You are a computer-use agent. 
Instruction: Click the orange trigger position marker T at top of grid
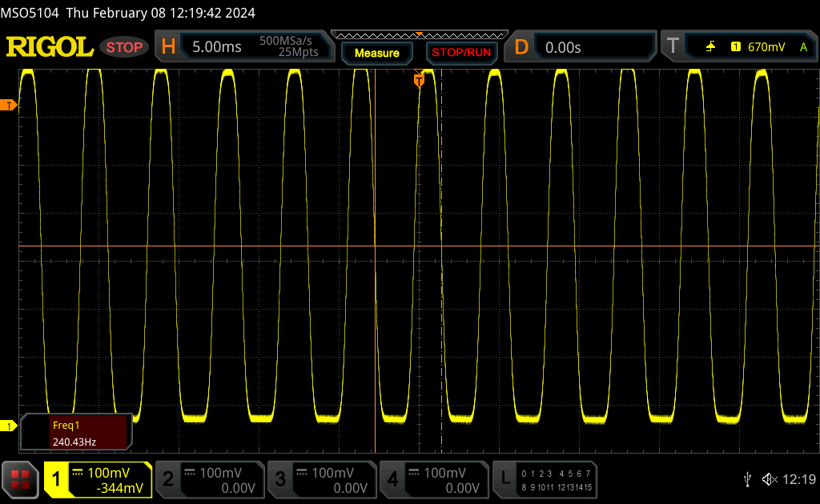(x=419, y=80)
